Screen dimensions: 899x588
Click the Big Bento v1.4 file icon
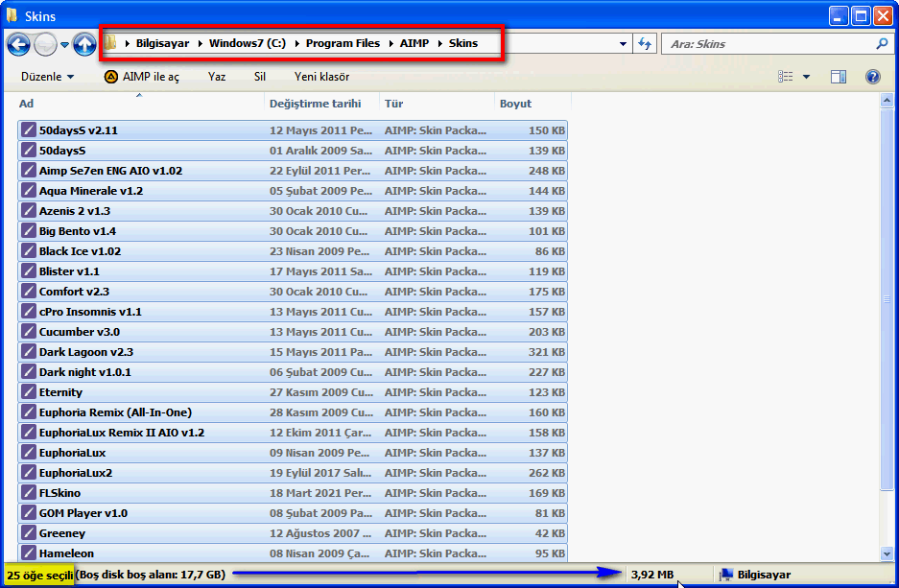(29, 231)
